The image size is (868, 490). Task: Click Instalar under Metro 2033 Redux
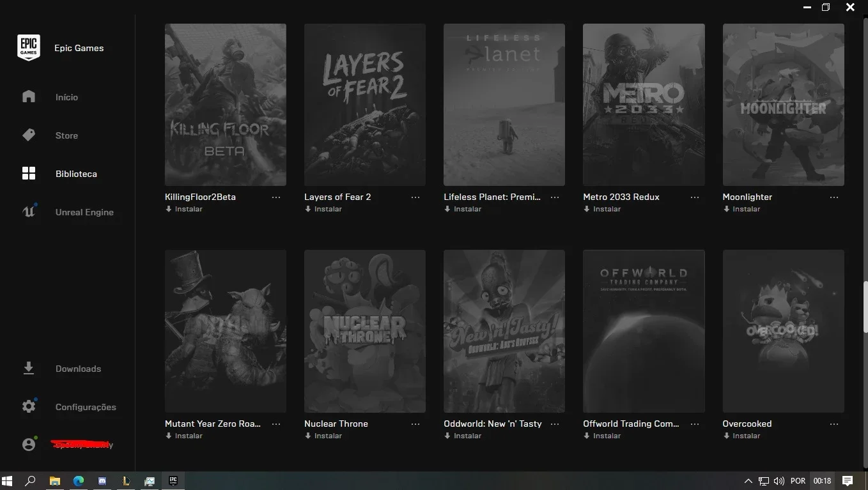pyautogui.click(x=602, y=209)
